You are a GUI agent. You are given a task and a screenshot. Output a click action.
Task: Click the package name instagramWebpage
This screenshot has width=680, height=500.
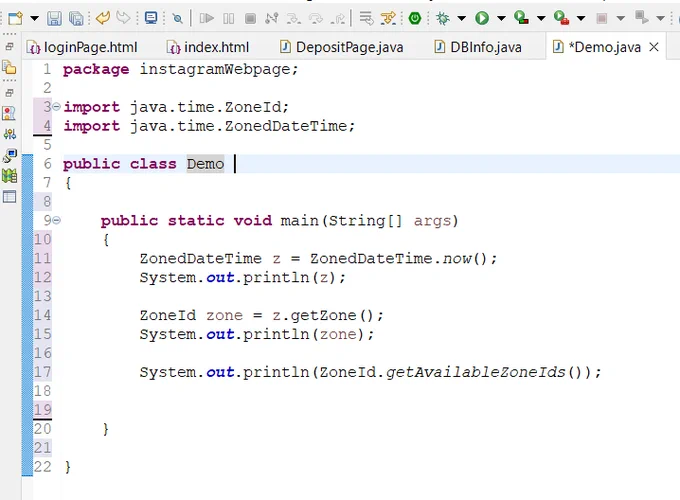[x=215, y=69]
